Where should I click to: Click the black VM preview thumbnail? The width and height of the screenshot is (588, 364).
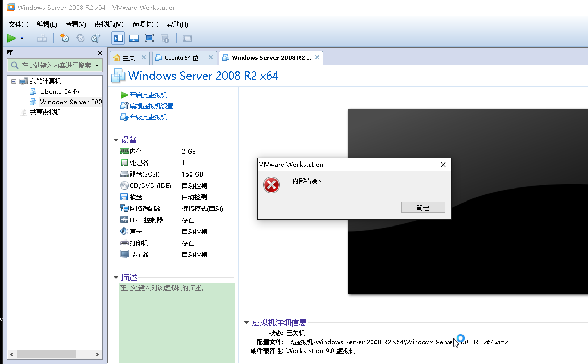(468, 202)
